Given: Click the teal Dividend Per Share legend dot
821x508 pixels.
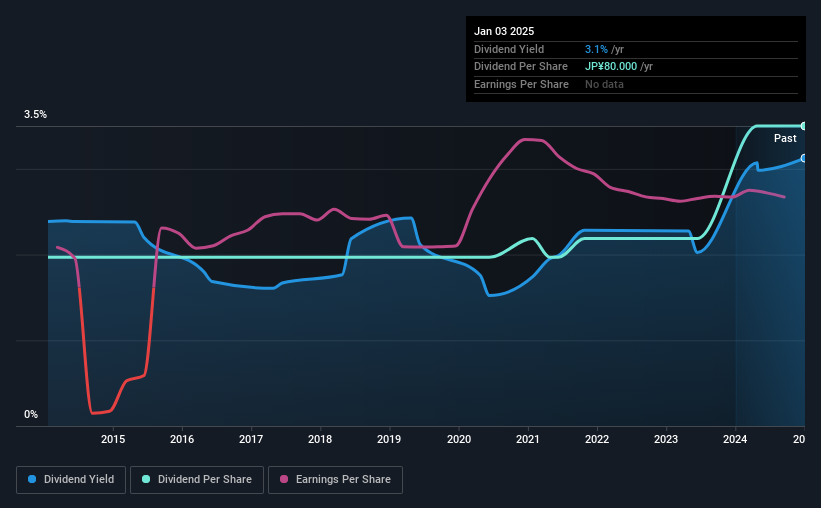Looking at the screenshot, I should [146, 479].
